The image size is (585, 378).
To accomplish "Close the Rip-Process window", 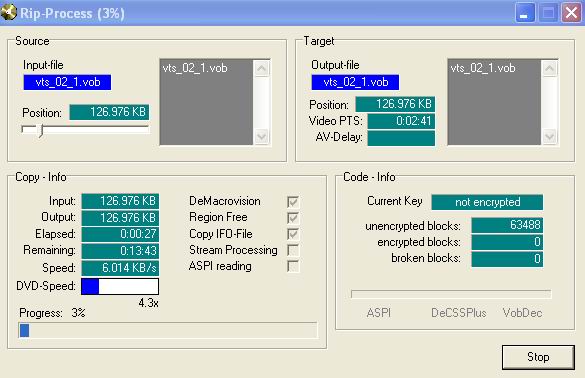I will 571,13.
